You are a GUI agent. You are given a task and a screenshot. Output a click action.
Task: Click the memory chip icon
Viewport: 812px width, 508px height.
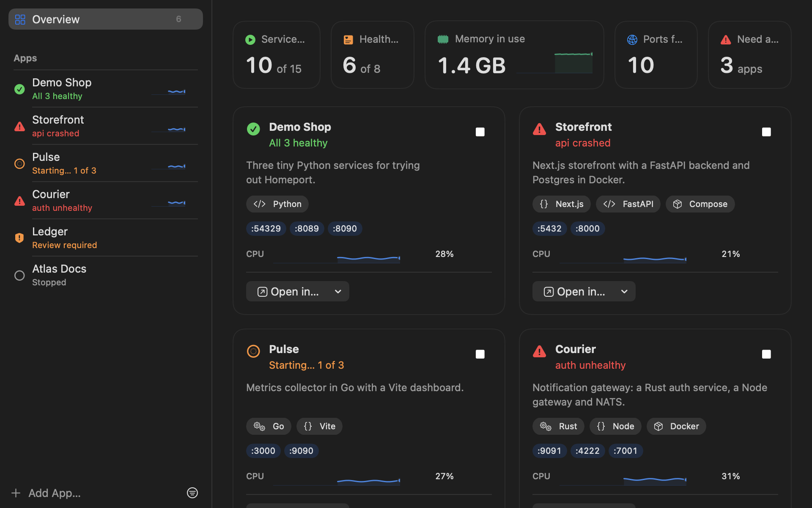443,39
